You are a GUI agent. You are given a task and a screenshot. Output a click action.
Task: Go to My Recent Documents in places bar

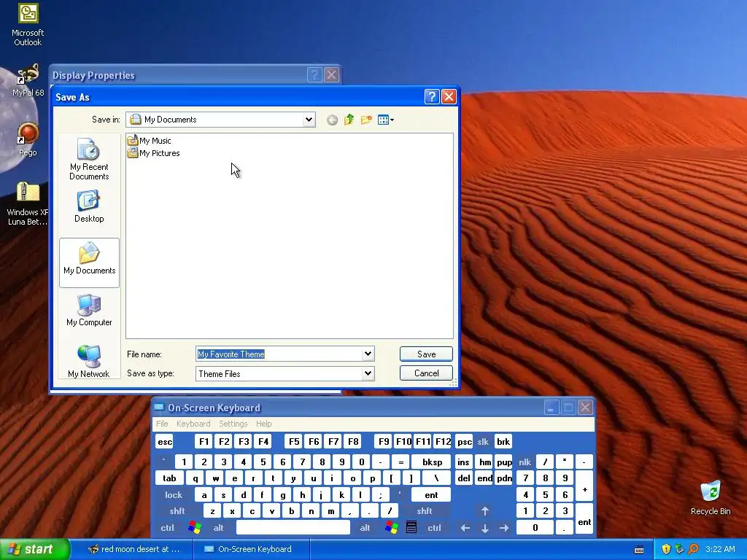pos(89,159)
